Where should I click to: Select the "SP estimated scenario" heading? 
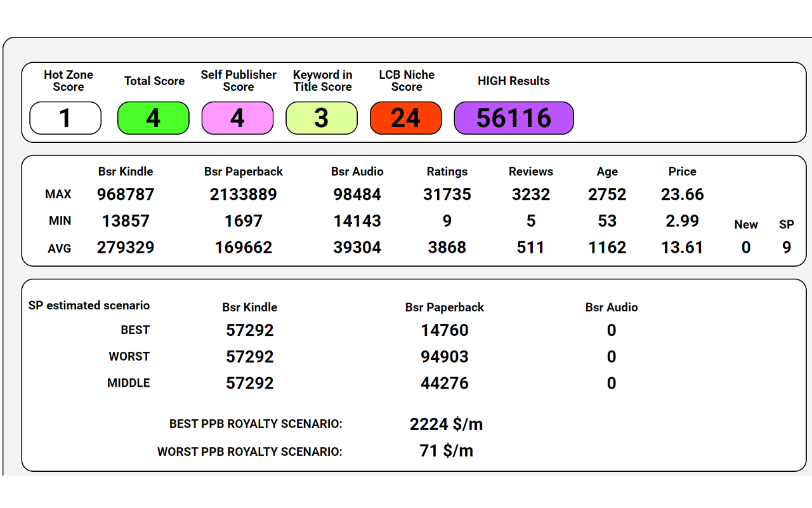tap(89, 305)
